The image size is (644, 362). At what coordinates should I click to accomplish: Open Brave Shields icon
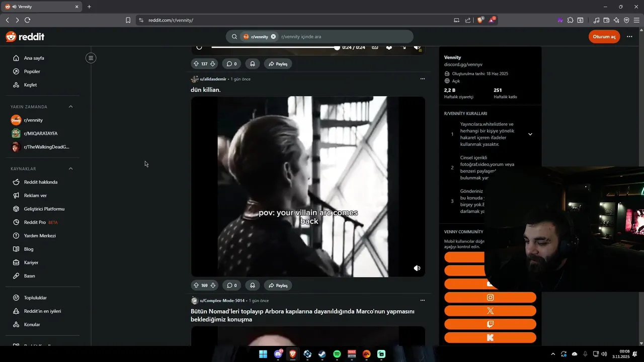tap(480, 20)
